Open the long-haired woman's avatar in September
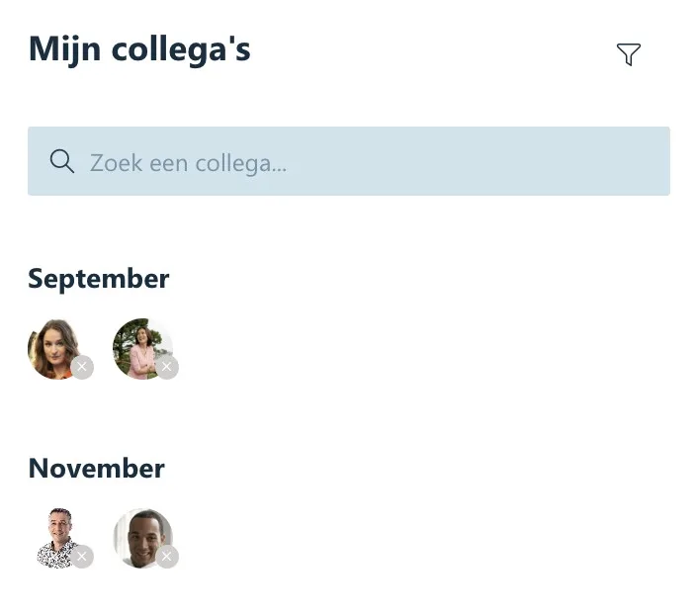Image resolution: width=696 pixels, height=616 pixels. (x=53, y=347)
